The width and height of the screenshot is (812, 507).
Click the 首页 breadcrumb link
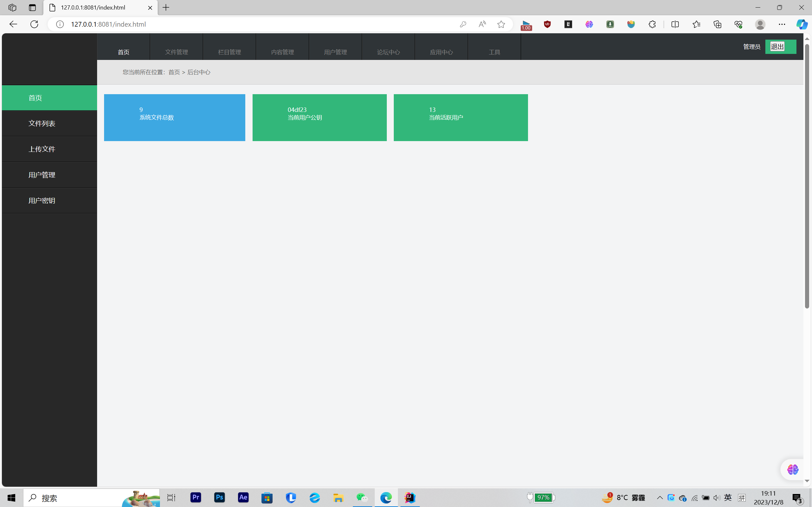pos(174,72)
